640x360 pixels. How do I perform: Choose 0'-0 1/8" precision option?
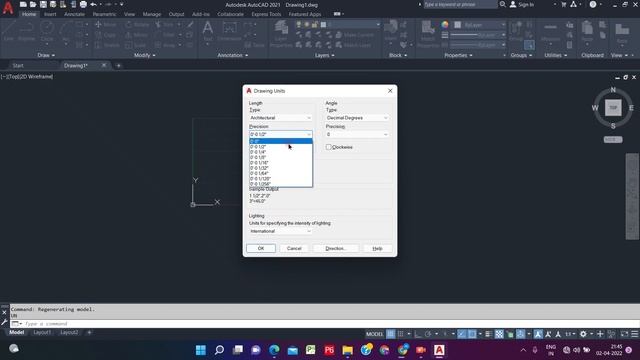[281, 157]
